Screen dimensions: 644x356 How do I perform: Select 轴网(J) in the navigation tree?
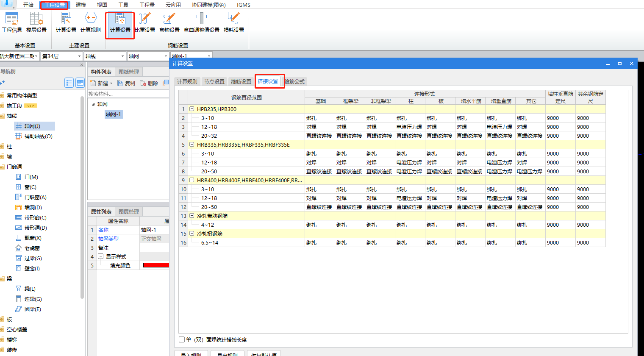32,126
